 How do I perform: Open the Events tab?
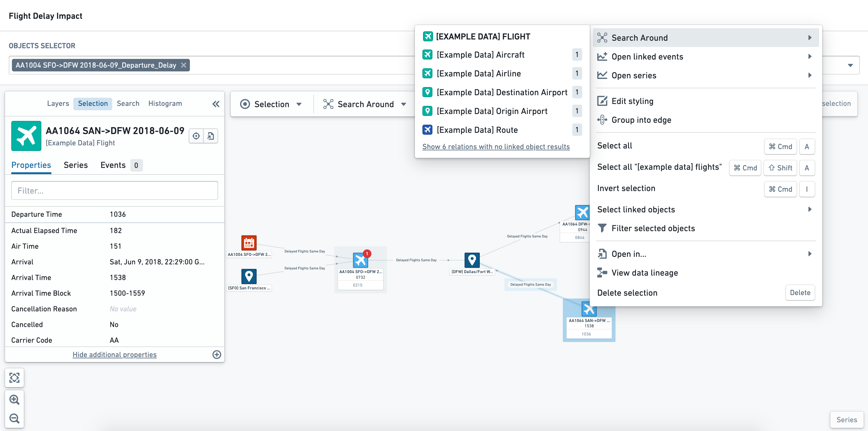coord(121,165)
